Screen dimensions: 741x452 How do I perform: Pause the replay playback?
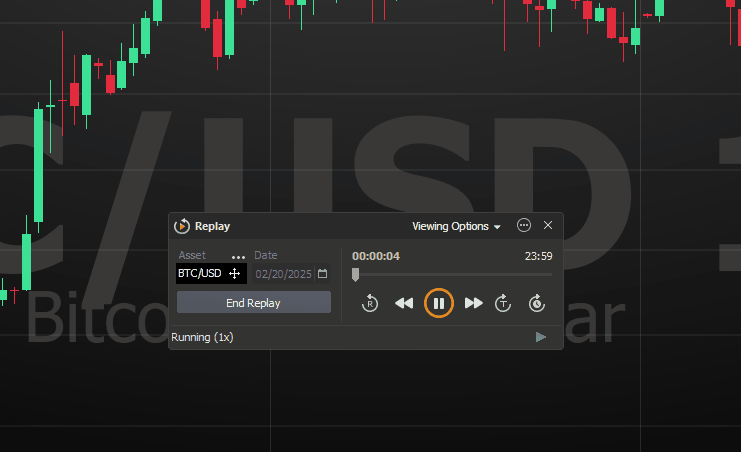coord(438,302)
